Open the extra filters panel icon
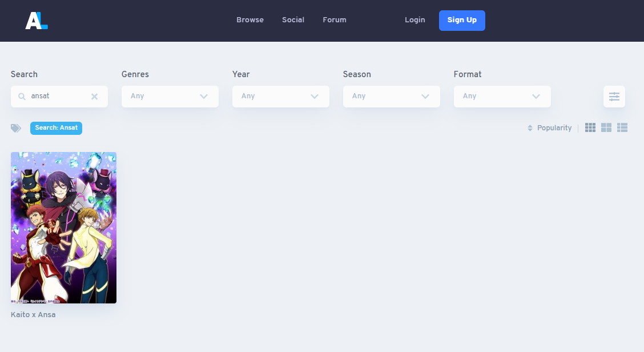The width and height of the screenshot is (644, 352). pos(614,97)
